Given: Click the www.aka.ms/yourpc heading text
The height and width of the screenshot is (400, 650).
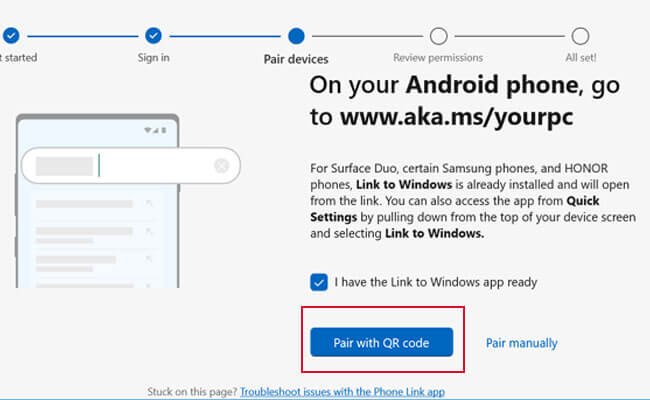Looking at the screenshot, I should (x=456, y=116).
